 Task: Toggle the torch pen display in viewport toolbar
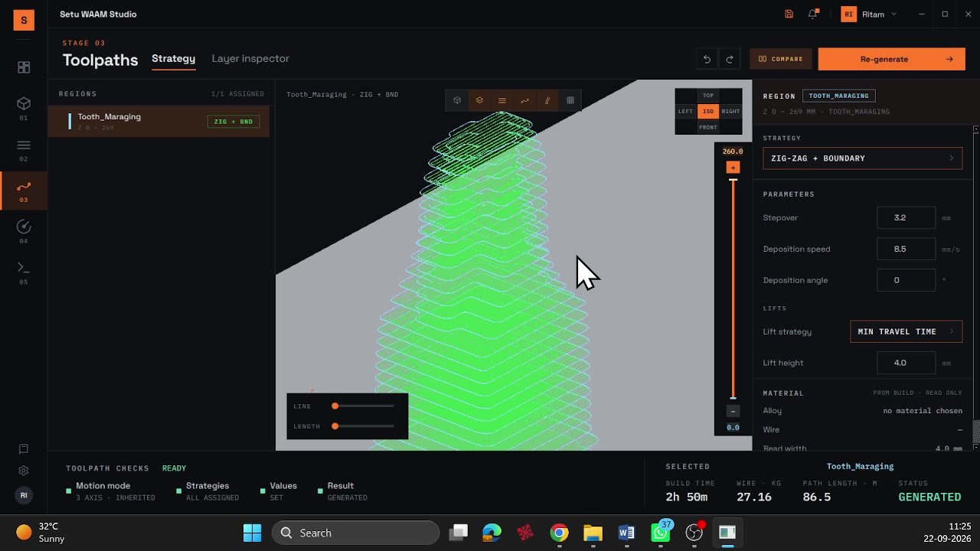[547, 100]
